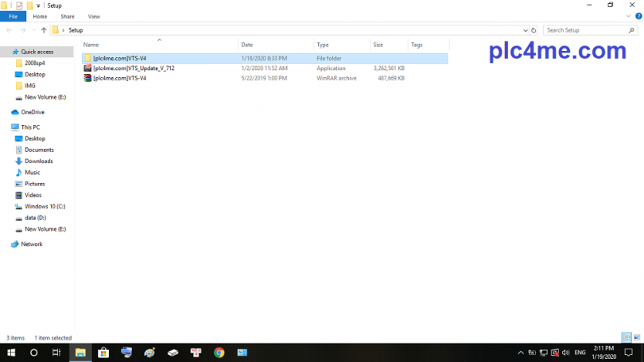Open Microsoft Store from the taskbar
The image size is (644, 362).
point(103,352)
